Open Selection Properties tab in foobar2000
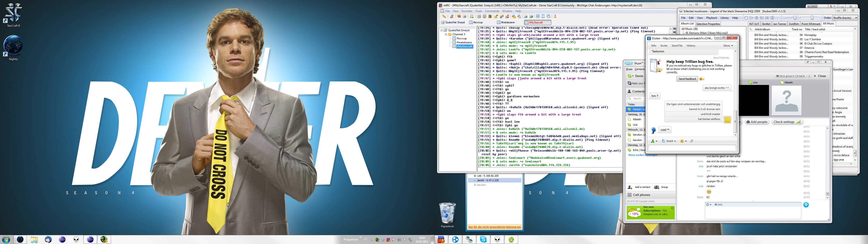The height and width of the screenshot is (244, 868). point(708,24)
